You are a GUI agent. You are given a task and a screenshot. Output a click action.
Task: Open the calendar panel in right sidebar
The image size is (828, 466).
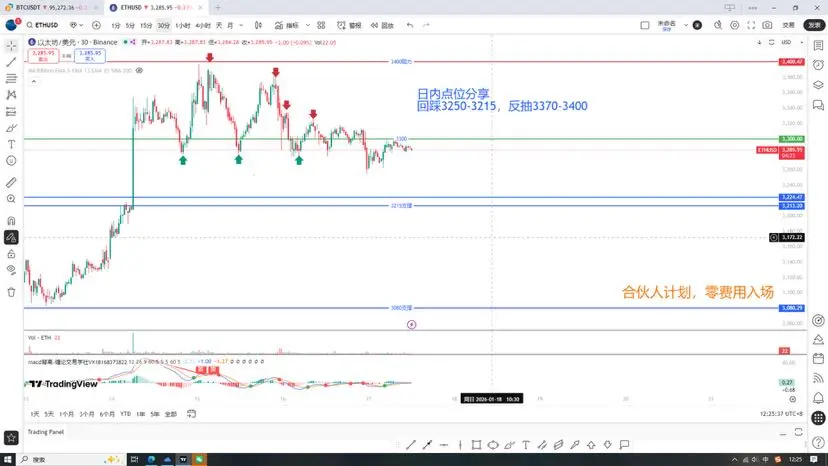coord(818,359)
